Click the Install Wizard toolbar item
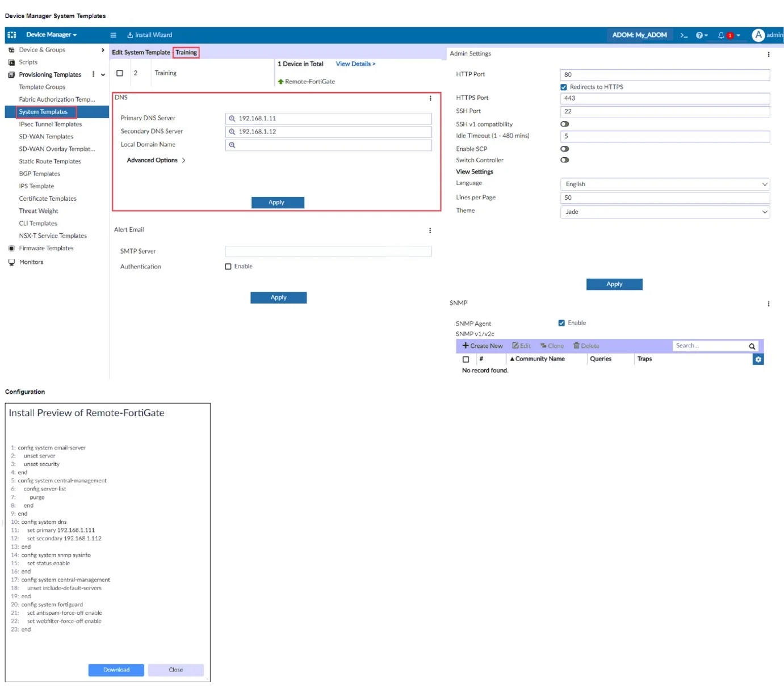Image resolution: width=784 pixels, height=693 pixels. point(149,35)
